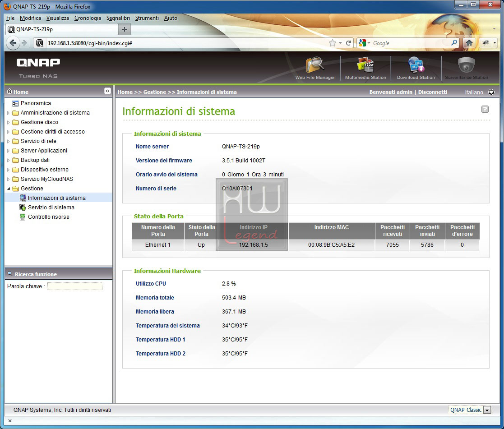Click the Parola chiave input field
This screenshot has width=504, height=429.
point(75,286)
